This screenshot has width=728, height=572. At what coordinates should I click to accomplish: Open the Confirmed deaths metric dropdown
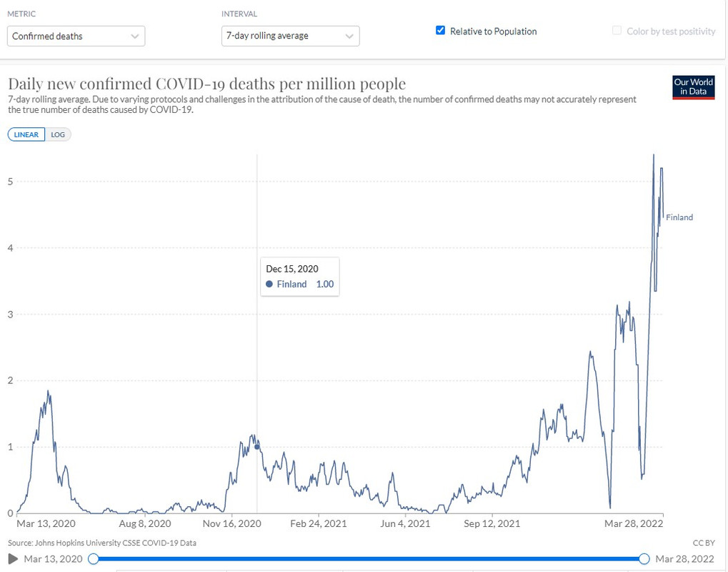point(76,36)
